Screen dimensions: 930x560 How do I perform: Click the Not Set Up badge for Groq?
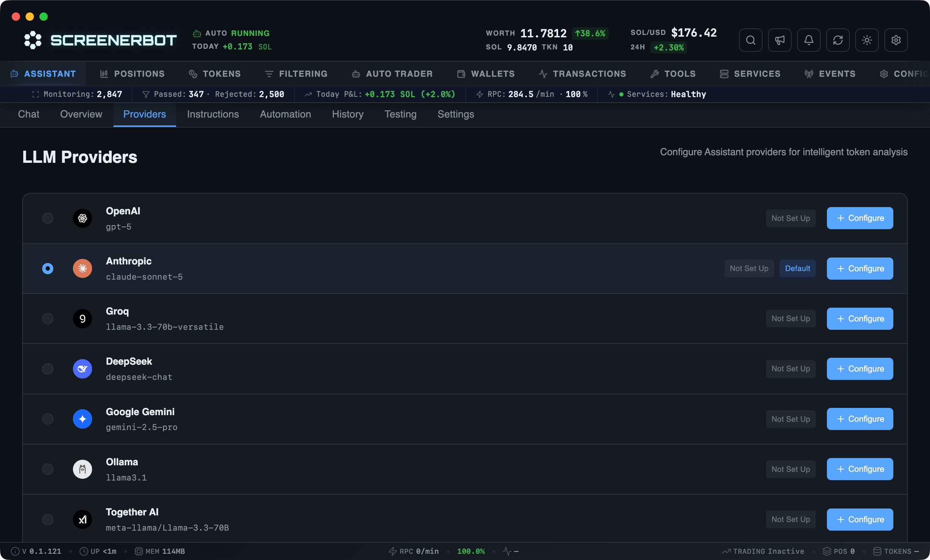(790, 319)
